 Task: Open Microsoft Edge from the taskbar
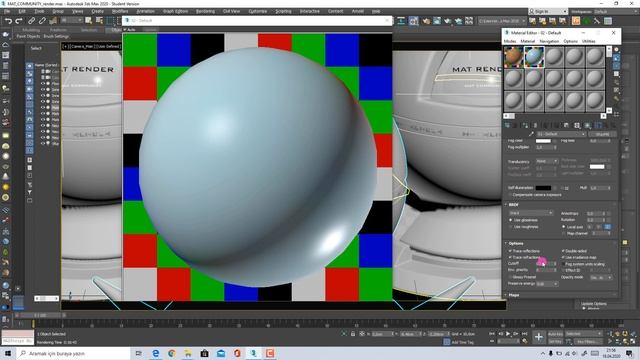coord(156,353)
